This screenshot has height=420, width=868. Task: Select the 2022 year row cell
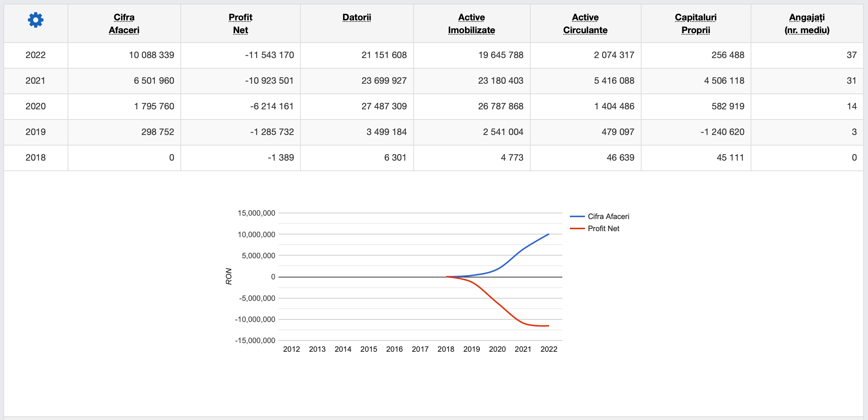(x=35, y=55)
